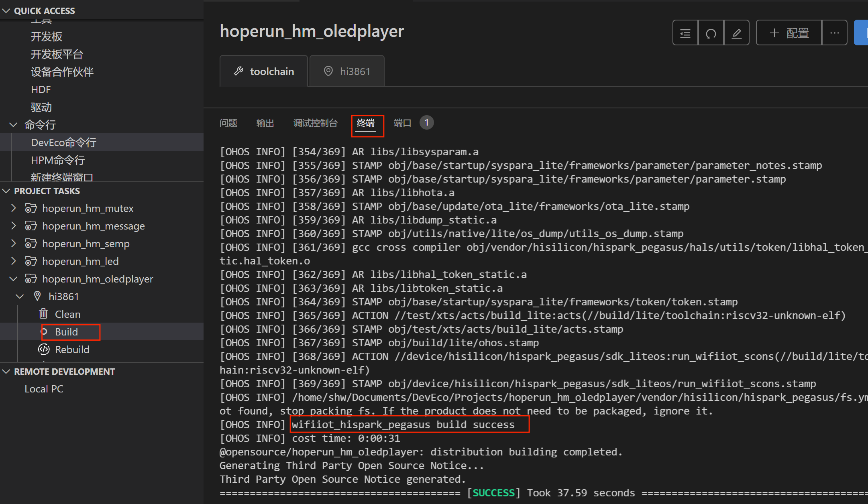
Task: Click the '[369/369] STAMP' terminal line
Action: tap(518, 384)
